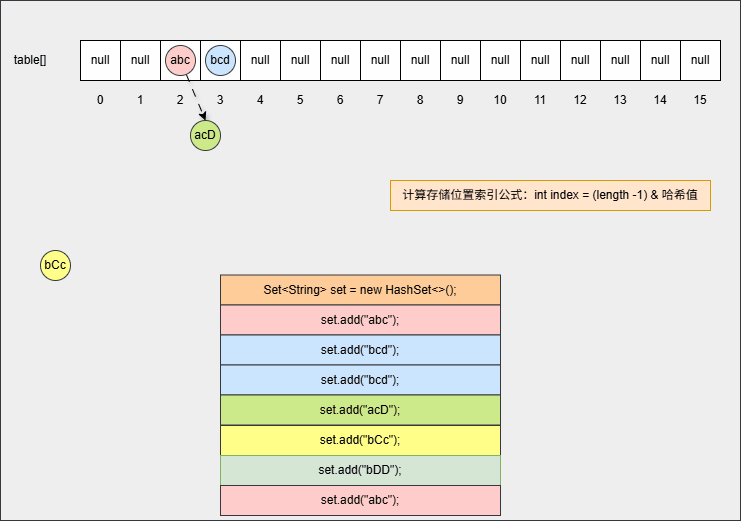The image size is (741, 521).
Task: Click the null cell above index 10
Action: [x=500, y=60]
